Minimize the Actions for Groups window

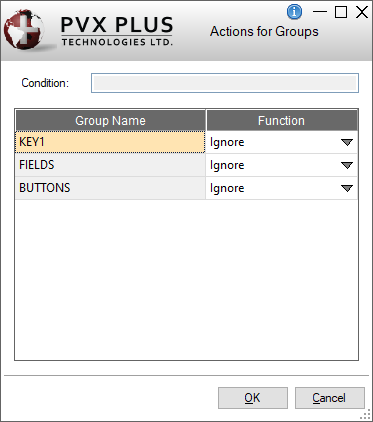(320, 12)
